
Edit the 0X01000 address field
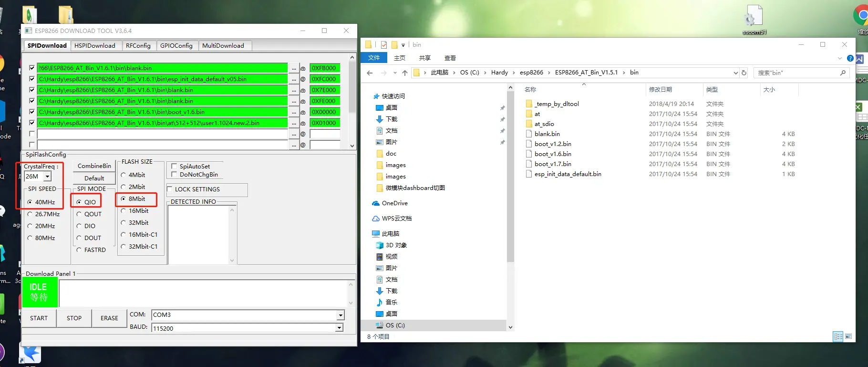[x=325, y=123]
